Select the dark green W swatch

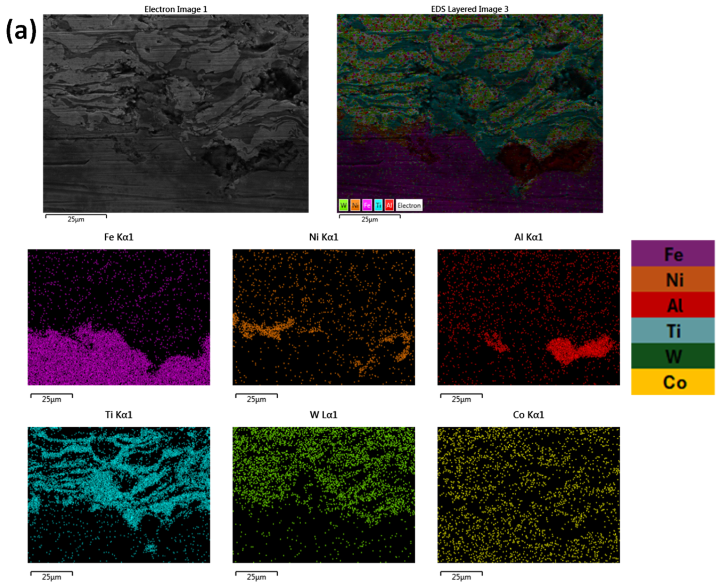[673, 356]
